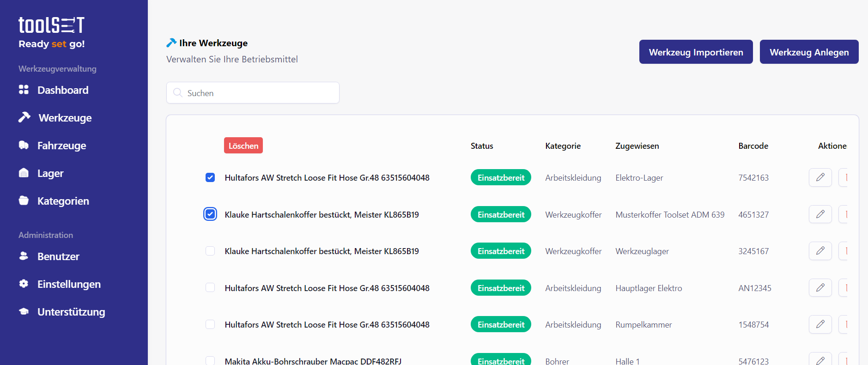The height and width of the screenshot is (365, 868).
Task: Open Dashboard in the sidebar
Action: point(63,90)
